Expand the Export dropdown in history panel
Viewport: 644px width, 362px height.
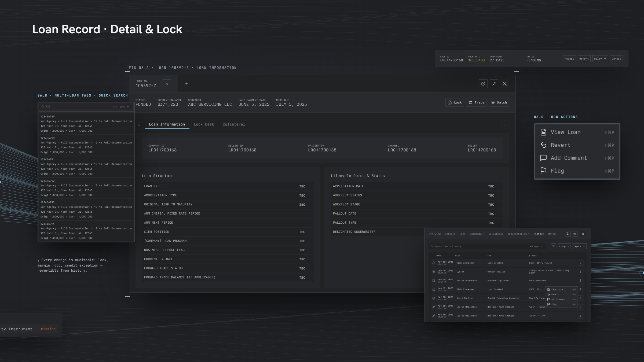click(579, 246)
